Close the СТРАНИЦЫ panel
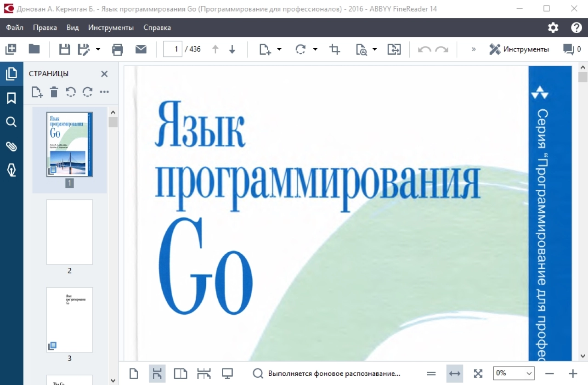588x385 pixels. click(104, 74)
